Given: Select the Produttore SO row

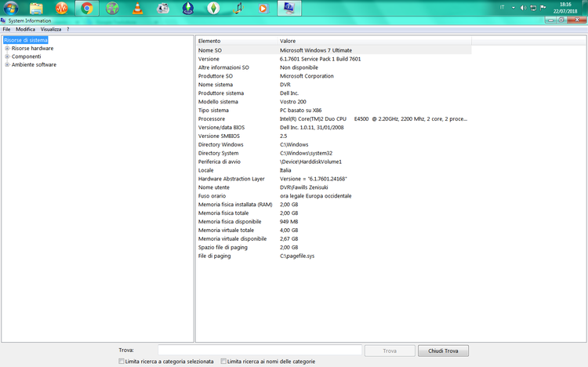Looking at the screenshot, I should pos(334,76).
